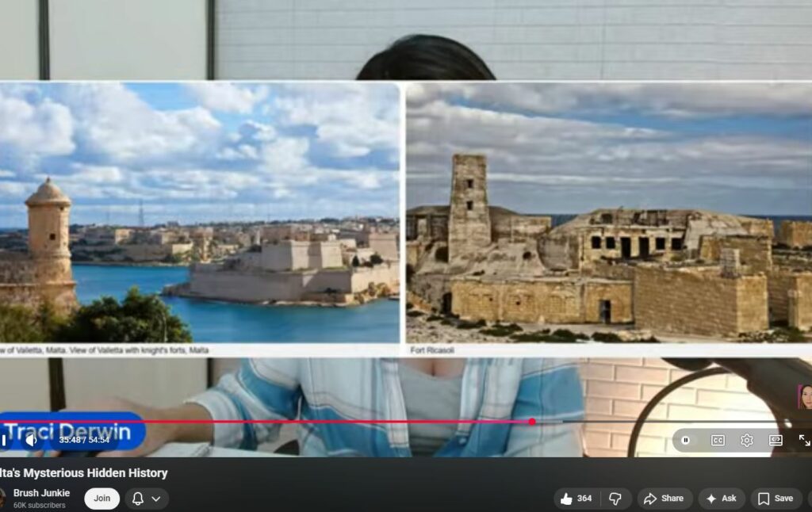Viewport: 812px width, 512px height.
Task: Toggle closed captions on the video
Action: (x=718, y=440)
